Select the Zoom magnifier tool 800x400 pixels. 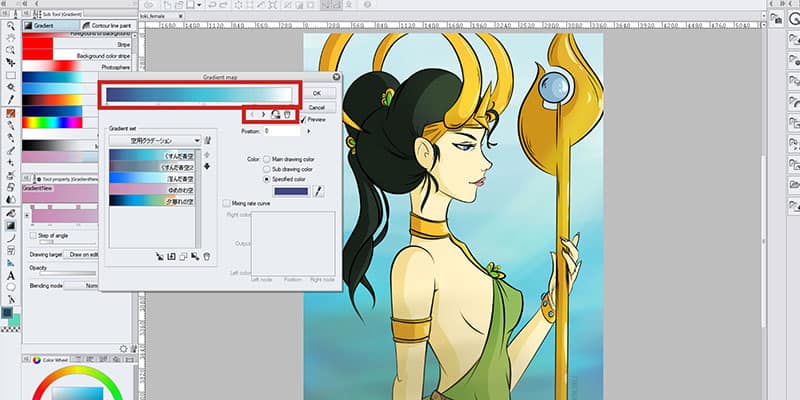(x=10, y=26)
